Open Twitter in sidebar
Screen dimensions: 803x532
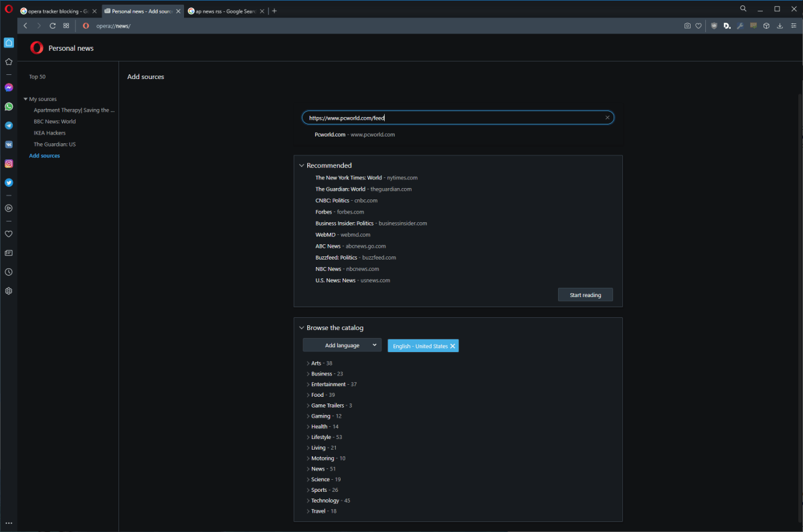click(x=9, y=182)
